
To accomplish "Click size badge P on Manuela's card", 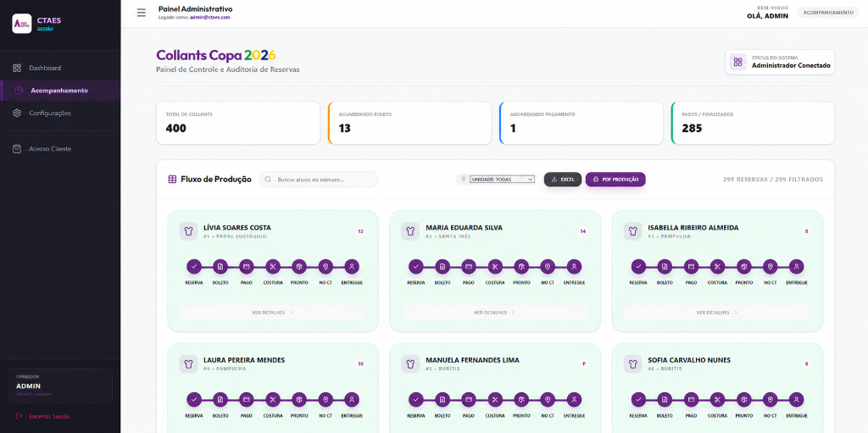I will (582, 364).
